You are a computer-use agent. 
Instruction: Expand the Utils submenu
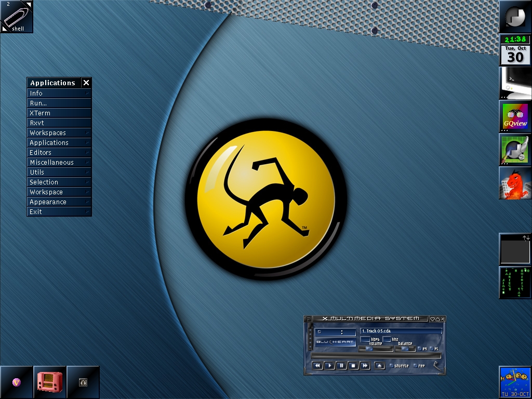[x=59, y=172]
